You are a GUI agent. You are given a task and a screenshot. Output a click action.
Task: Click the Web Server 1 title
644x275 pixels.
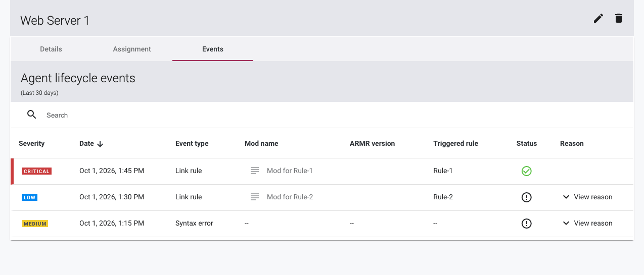click(x=55, y=20)
